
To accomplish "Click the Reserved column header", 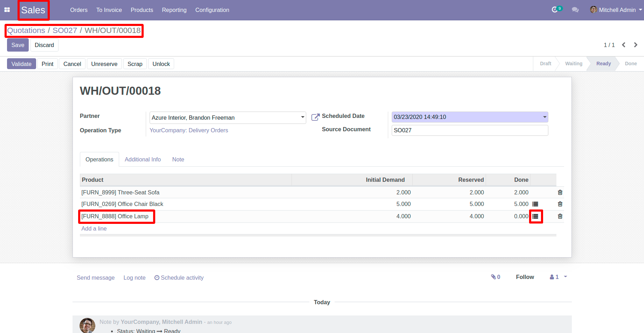I will (x=449, y=180).
